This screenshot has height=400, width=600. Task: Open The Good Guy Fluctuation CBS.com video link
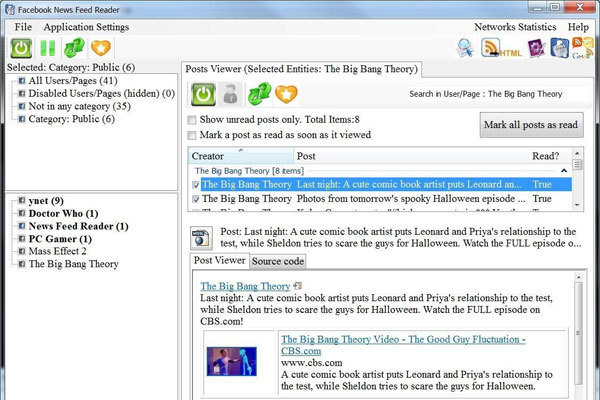pyautogui.click(x=403, y=345)
